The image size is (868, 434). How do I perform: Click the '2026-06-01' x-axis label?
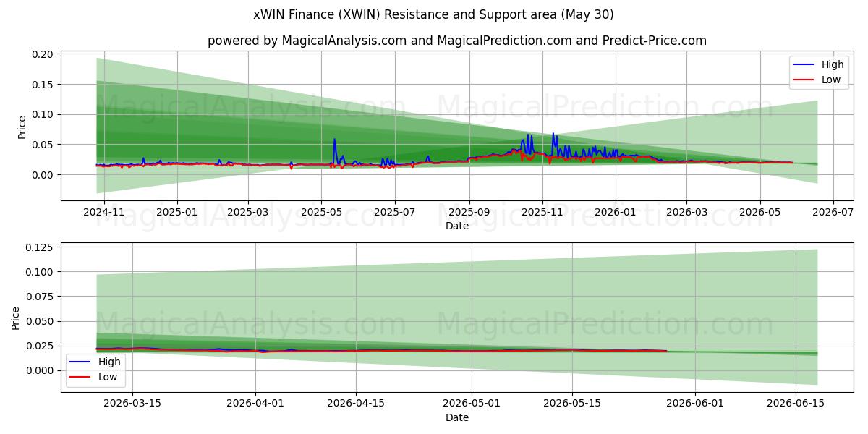point(694,404)
